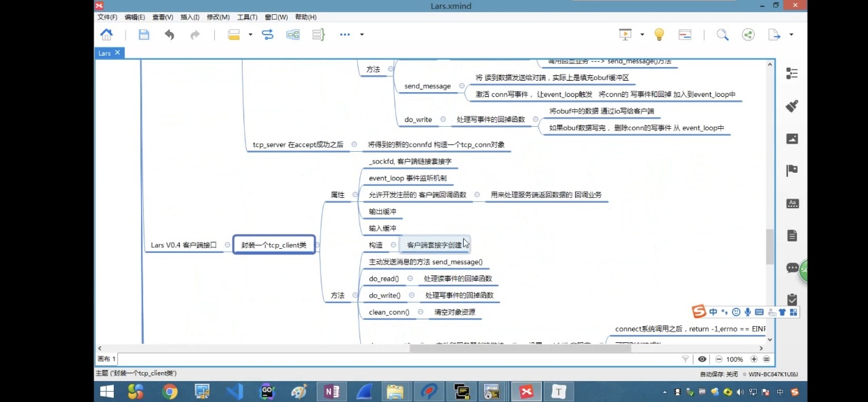Click the vertical scrollbar thumb
This screenshot has height=402, width=868.
770,247
